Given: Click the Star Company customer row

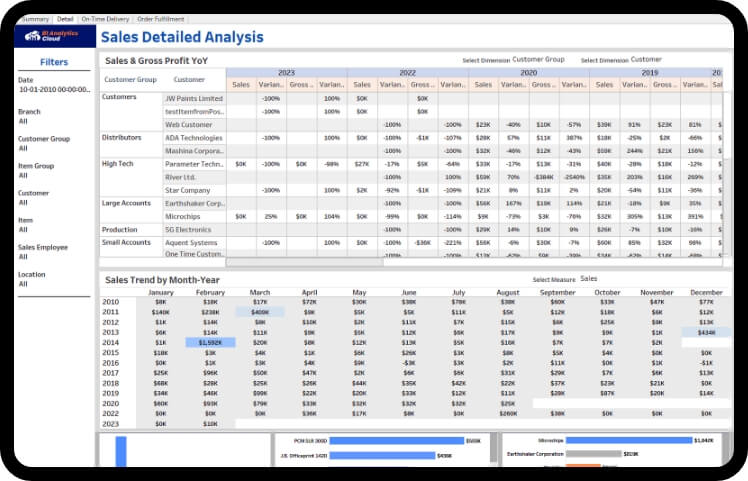Looking at the screenshot, I should click(187, 190).
